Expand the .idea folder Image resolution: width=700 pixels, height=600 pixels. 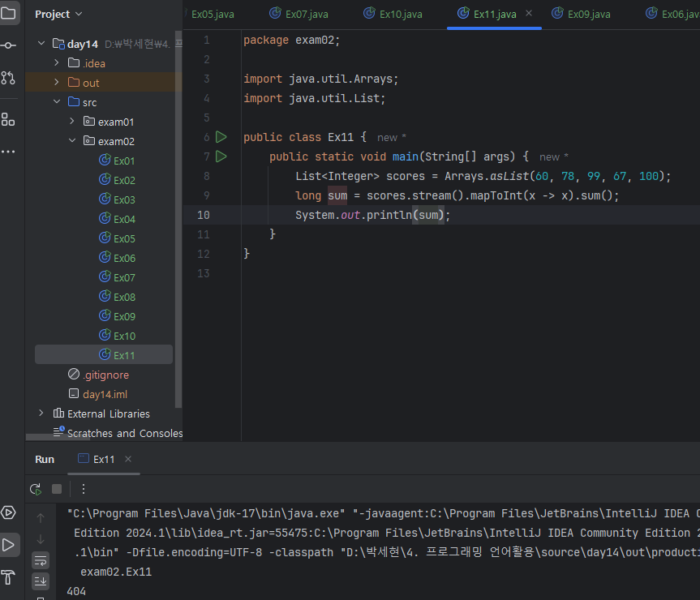57,63
